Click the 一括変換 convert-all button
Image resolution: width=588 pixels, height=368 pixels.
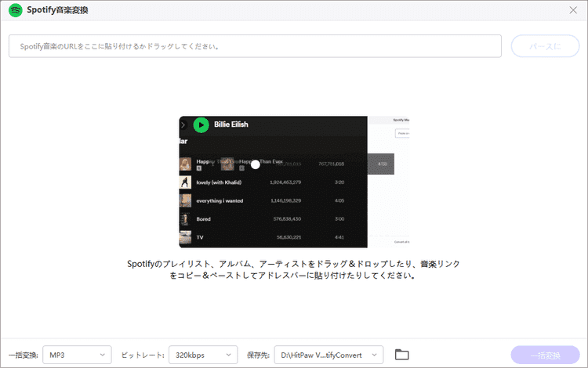pyautogui.click(x=545, y=355)
